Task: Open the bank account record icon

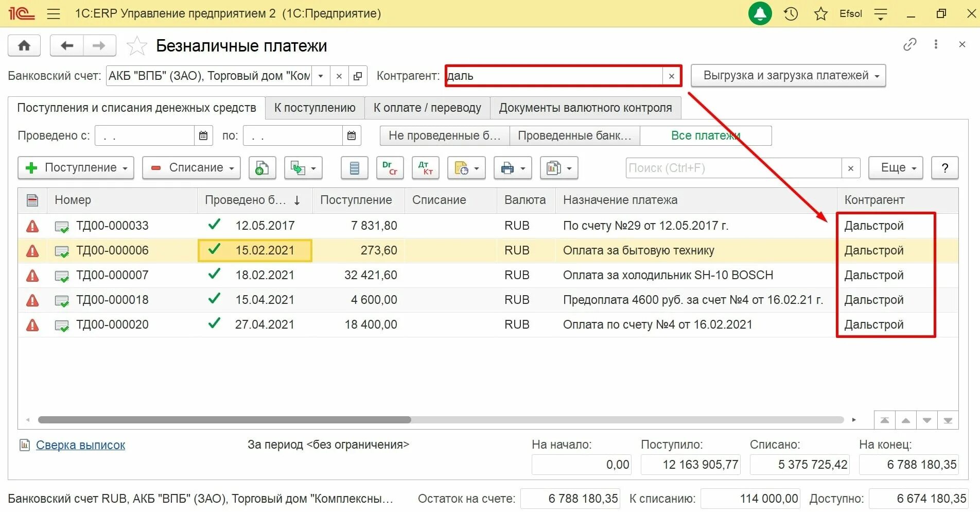Action: pyautogui.click(x=357, y=76)
